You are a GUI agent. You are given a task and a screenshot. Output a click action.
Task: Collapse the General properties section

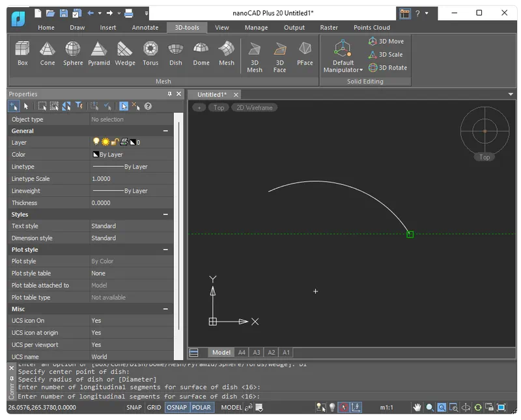(x=165, y=131)
